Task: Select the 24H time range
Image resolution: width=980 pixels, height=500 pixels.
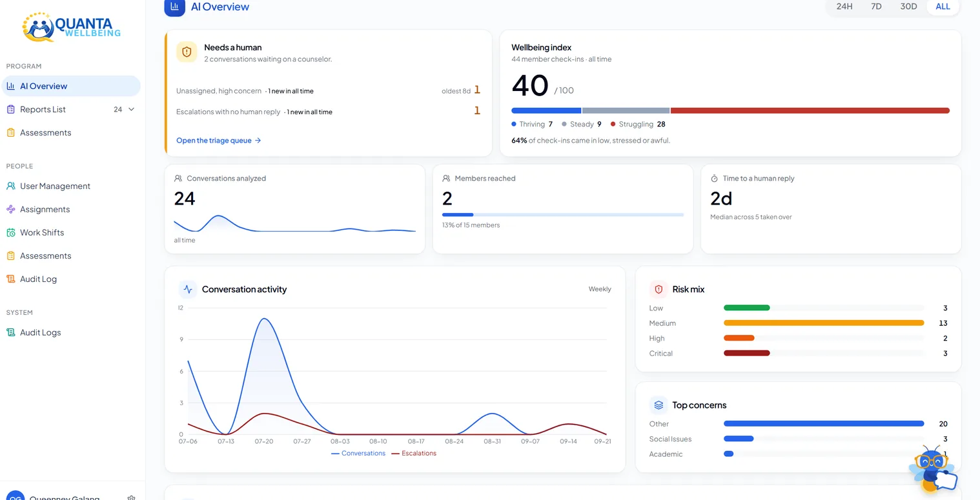Action: 844,6
